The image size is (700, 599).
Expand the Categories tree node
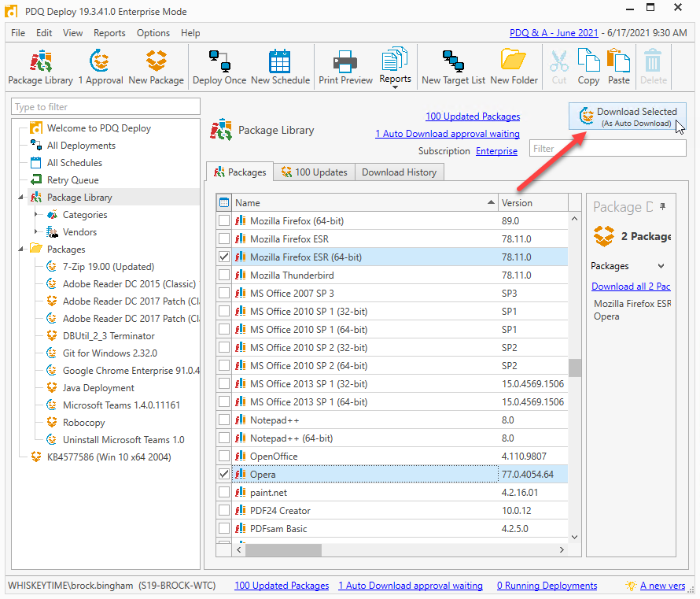tap(36, 215)
